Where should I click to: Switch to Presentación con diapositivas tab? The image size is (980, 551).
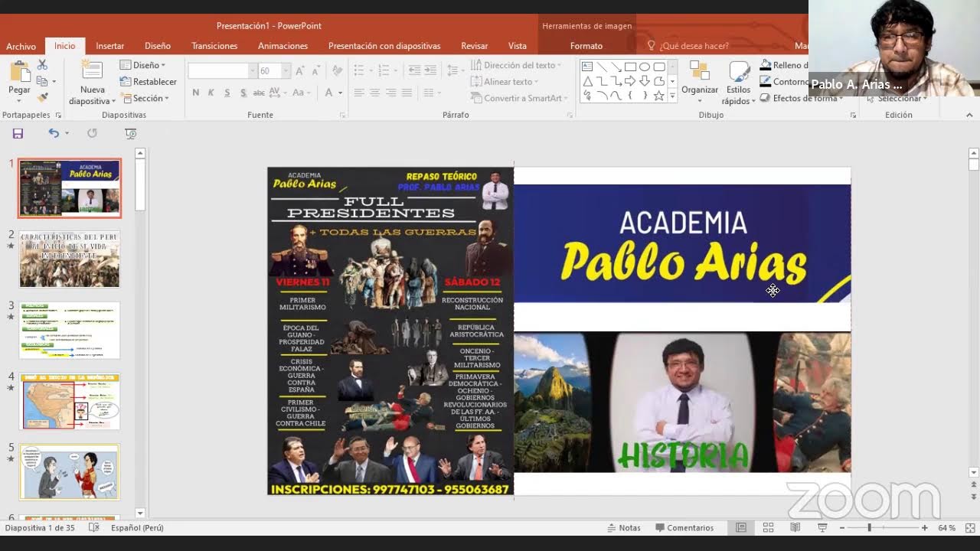384,46
